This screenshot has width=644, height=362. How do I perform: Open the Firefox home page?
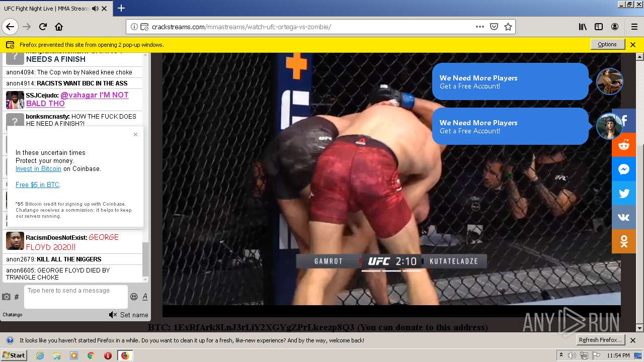click(59, 27)
